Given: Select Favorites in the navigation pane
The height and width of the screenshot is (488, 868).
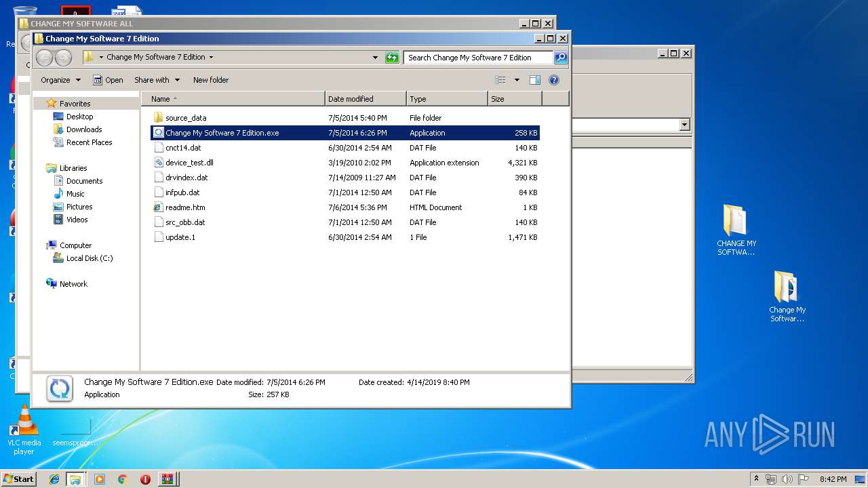Looking at the screenshot, I should point(75,104).
